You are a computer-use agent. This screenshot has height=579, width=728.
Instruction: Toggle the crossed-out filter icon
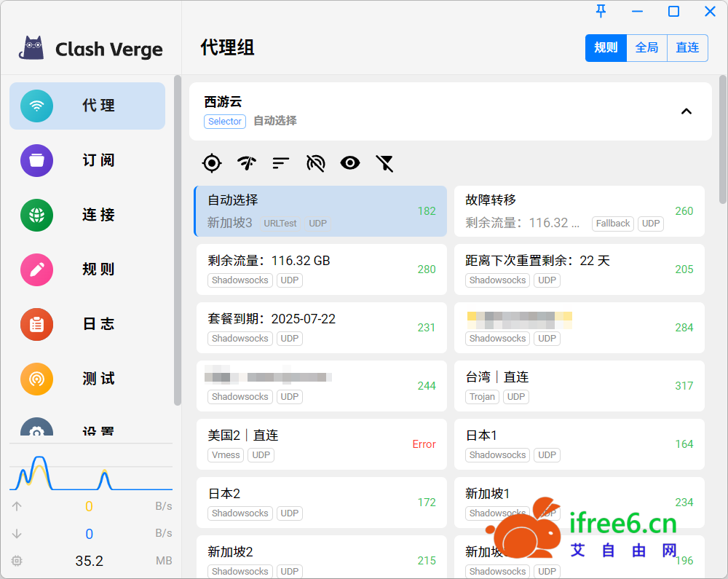pyautogui.click(x=384, y=163)
